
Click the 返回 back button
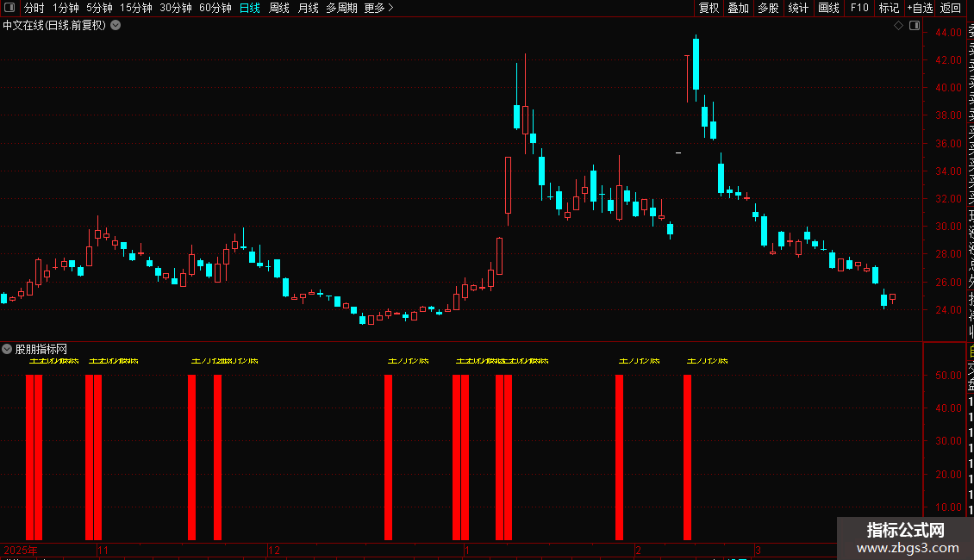click(951, 8)
